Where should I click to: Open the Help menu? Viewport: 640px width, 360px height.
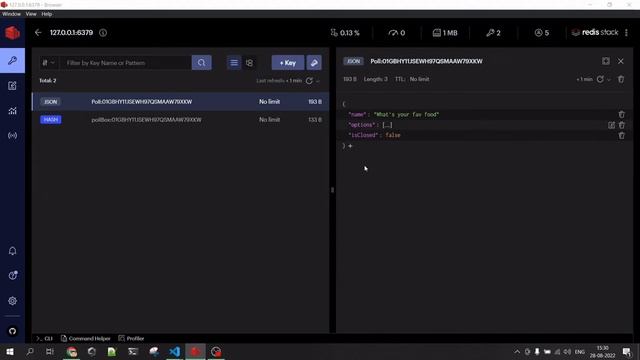(47, 14)
